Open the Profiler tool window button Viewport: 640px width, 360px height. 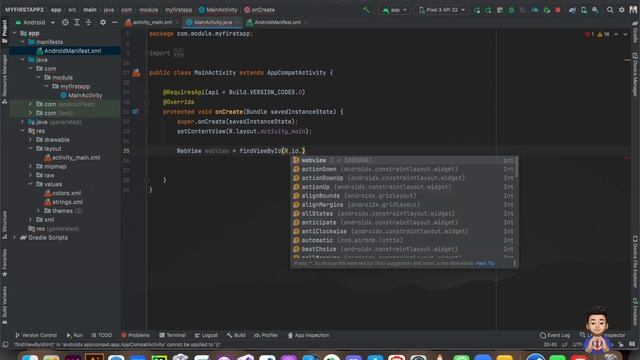(x=266, y=335)
